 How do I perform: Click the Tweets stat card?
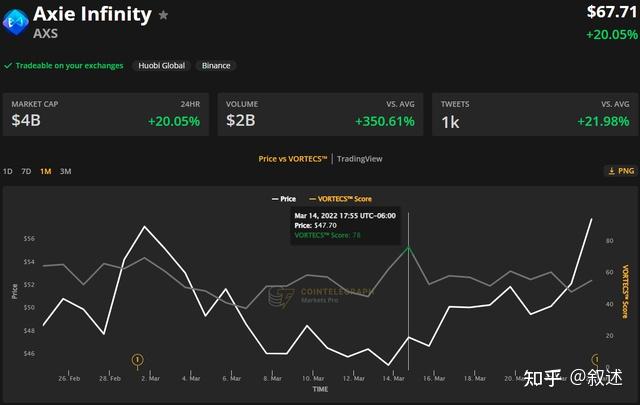535,114
